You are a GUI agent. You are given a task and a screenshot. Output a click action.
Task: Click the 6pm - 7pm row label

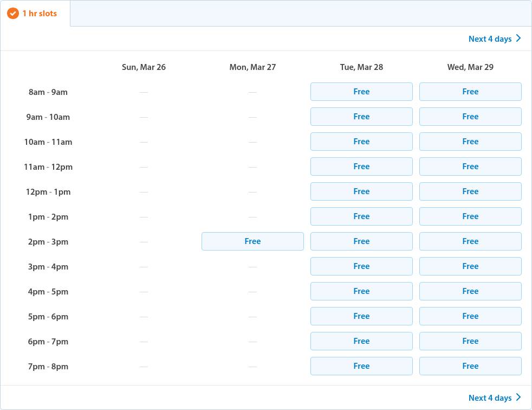pos(48,342)
